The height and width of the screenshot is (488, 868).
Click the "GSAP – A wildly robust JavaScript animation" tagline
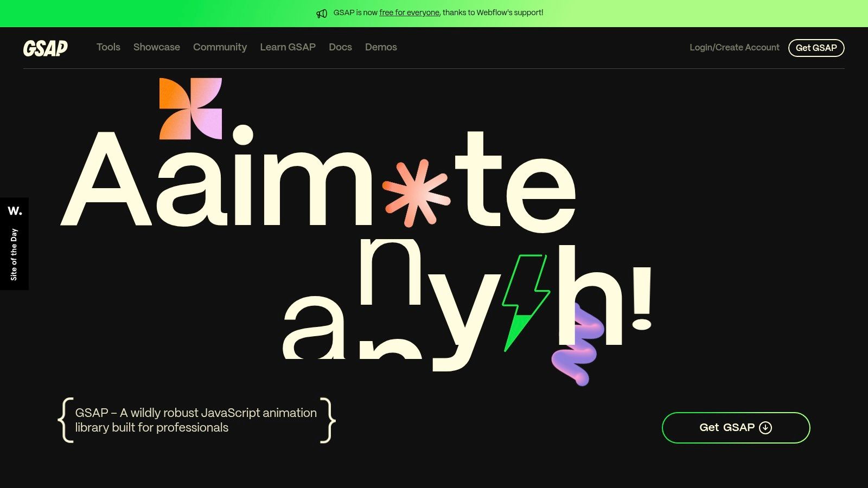(196, 420)
